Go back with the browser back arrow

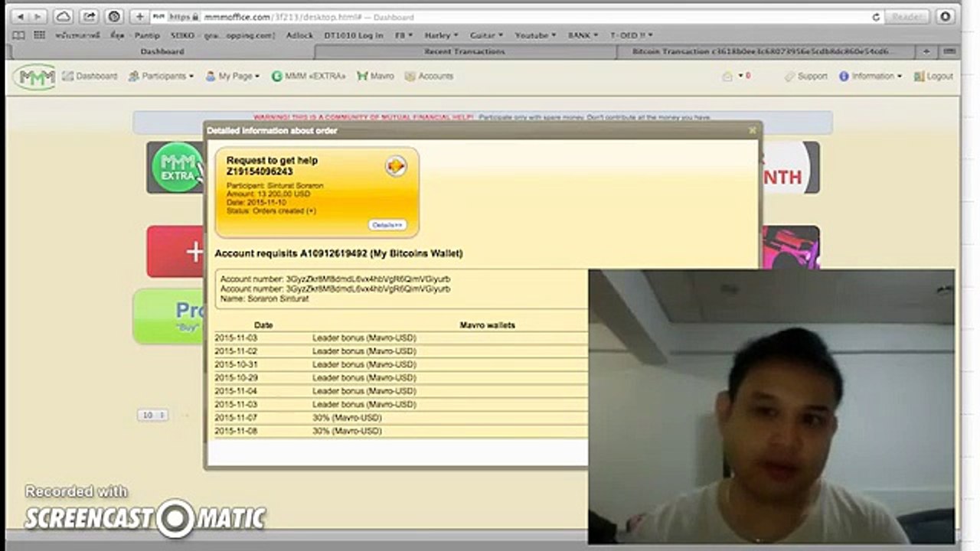click(x=20, y=16)
